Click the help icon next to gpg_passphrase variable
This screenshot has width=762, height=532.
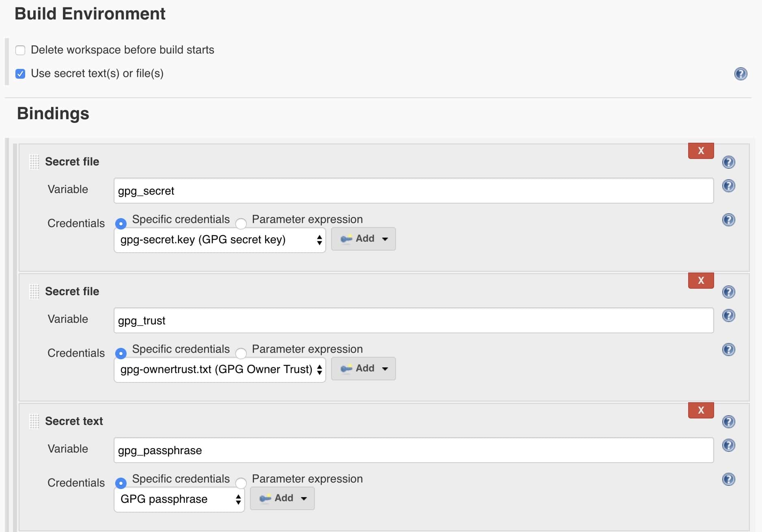click(x=729, y=446)
